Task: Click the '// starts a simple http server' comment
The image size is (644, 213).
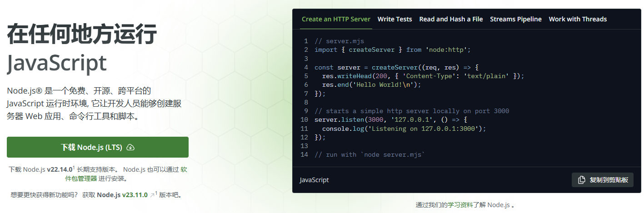Action: [x=412, y=111]
